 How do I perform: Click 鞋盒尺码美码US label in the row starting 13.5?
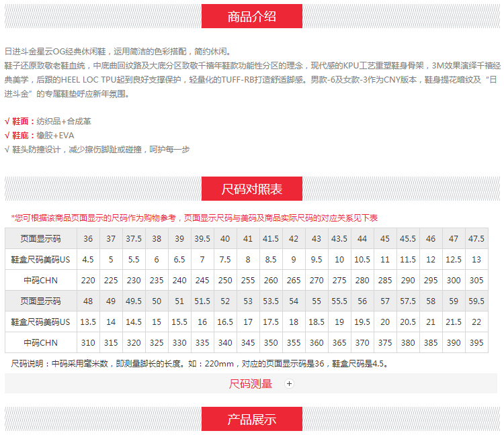[x=40, y=322]
